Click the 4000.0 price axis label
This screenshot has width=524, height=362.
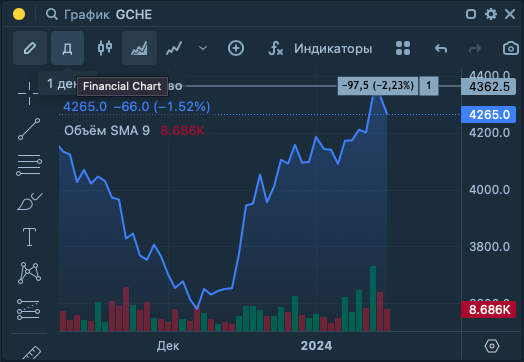point(490,190)
